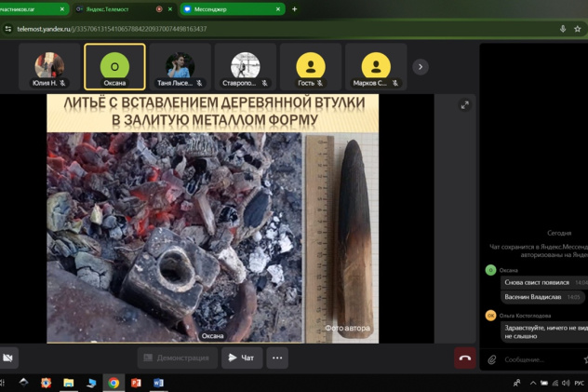Select Гость participant tile
The width and height of the screenshot is (588, 392).
(x=310, y=67)
